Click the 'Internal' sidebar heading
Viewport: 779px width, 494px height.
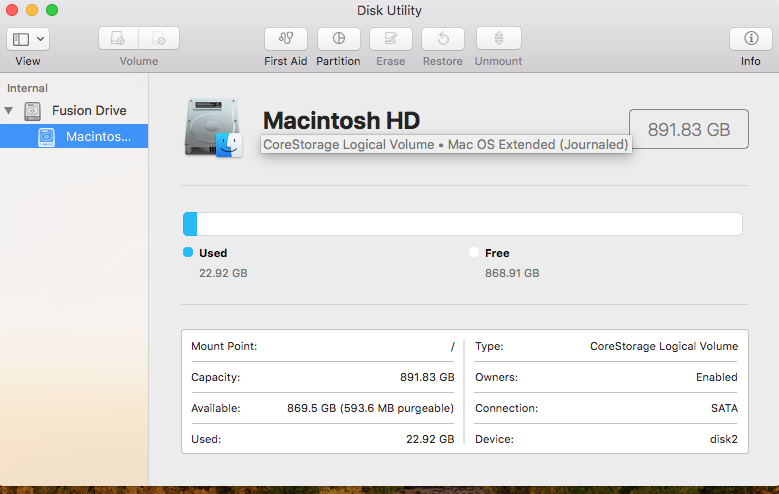click(27, 88)
